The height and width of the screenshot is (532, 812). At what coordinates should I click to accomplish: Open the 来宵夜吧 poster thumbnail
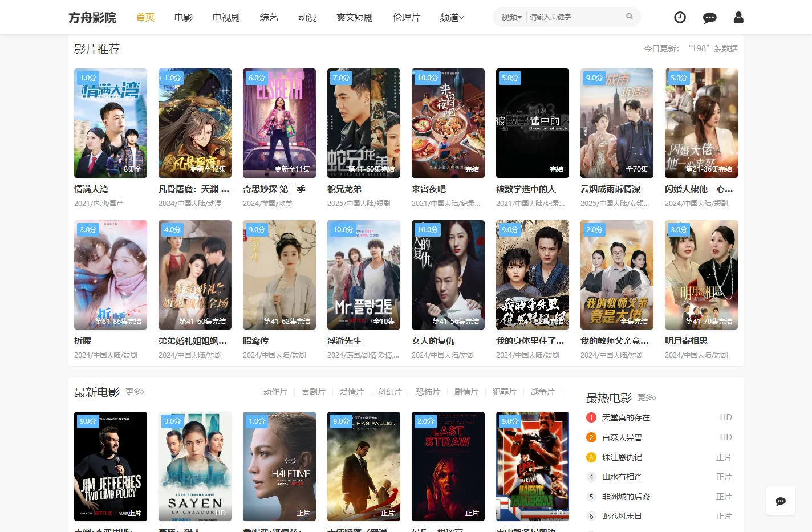pyautogui.click(x=448, y=123)
